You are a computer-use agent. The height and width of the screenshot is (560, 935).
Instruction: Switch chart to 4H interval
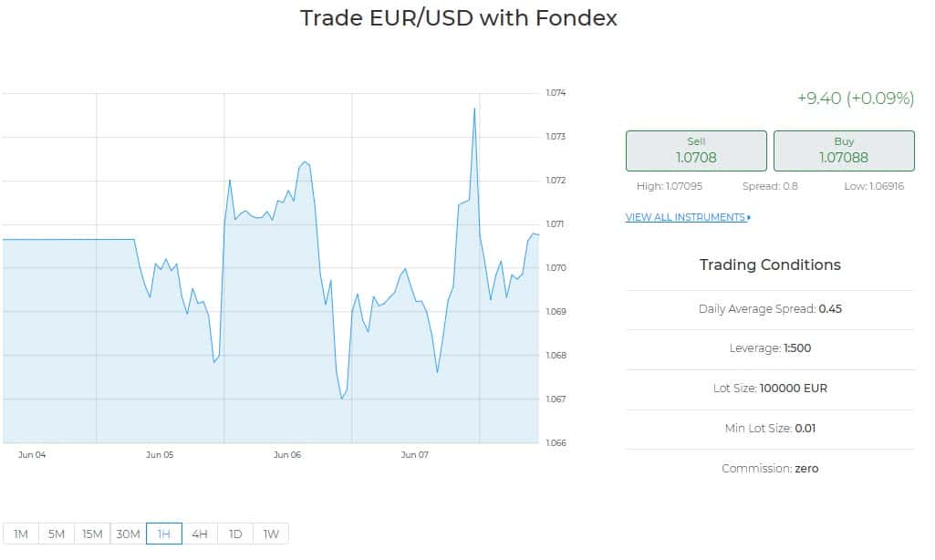click(200, 534)
